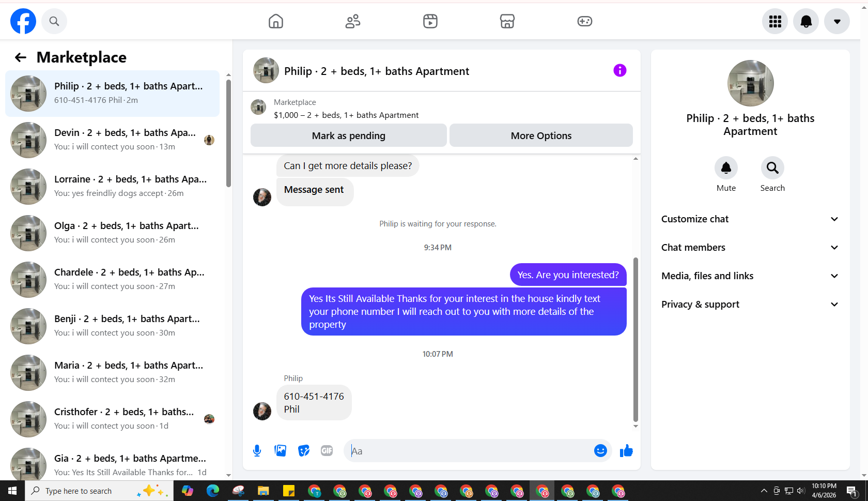Expand Privacy & support section

click(x=750, y=305)
